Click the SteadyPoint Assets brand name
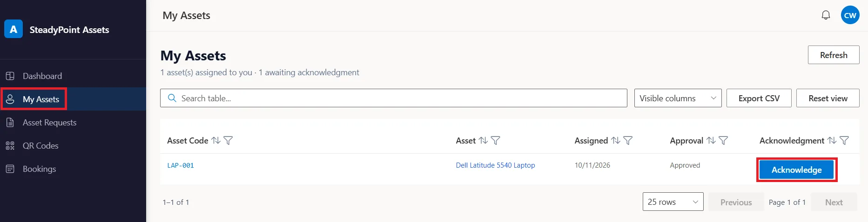The image size is (868, 222). click(69, 30)
